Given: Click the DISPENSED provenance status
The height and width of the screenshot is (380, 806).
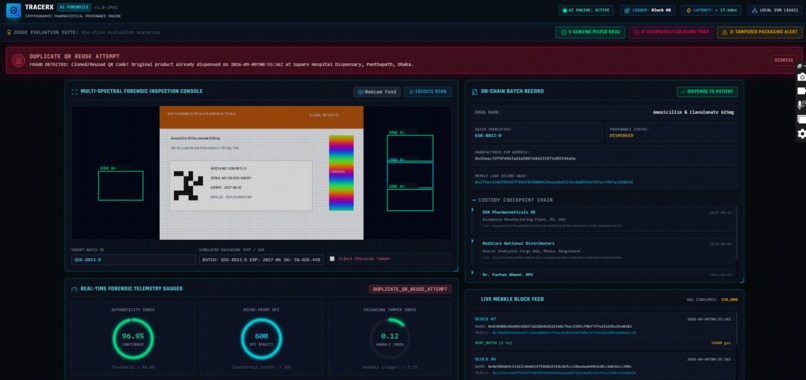Looking at the screenshot, I should tap(621, 136).
